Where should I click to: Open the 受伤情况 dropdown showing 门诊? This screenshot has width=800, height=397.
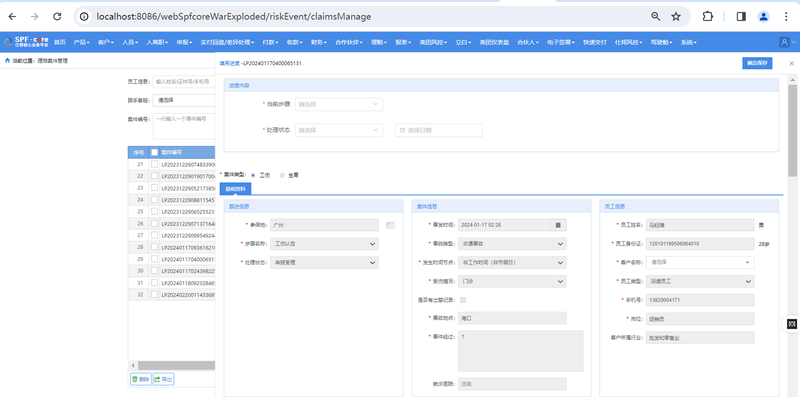pyautogui.click(x=512, y=281)
